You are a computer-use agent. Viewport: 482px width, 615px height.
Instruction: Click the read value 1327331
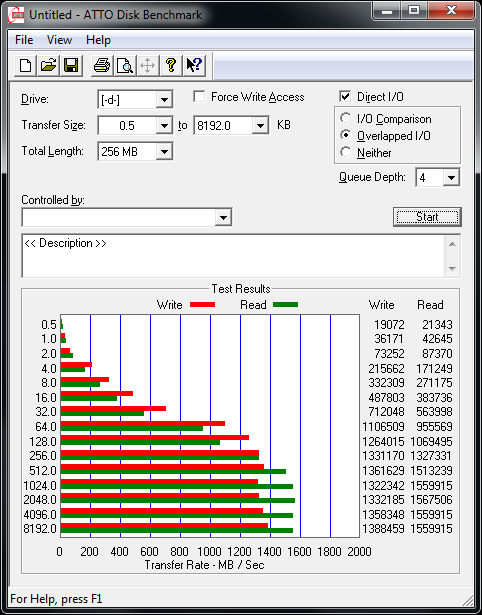pos(431,456)
